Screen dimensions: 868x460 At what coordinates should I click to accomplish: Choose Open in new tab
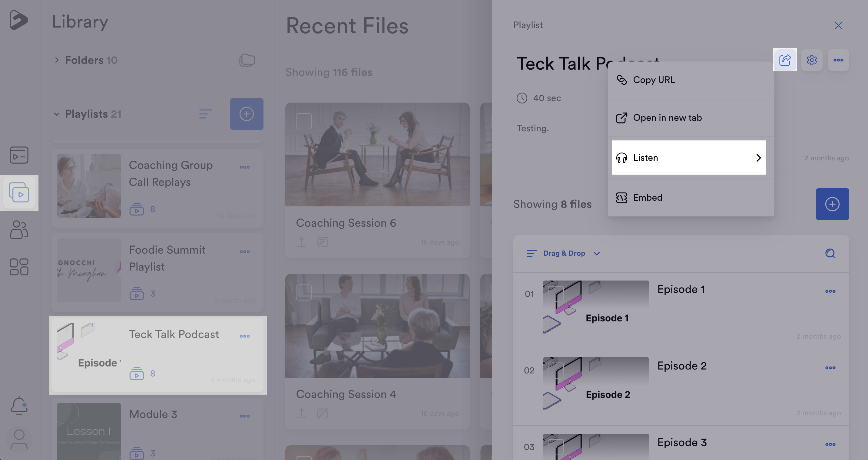pos(691,117)
